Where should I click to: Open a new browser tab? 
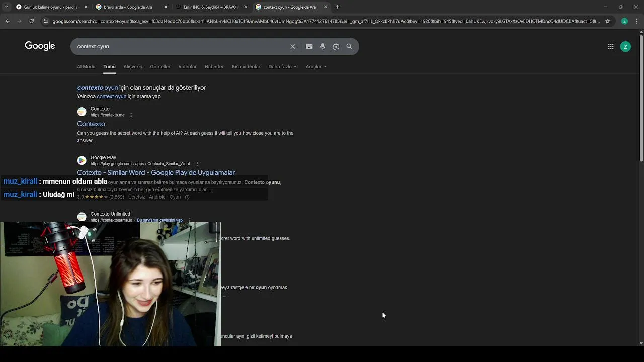337,7
